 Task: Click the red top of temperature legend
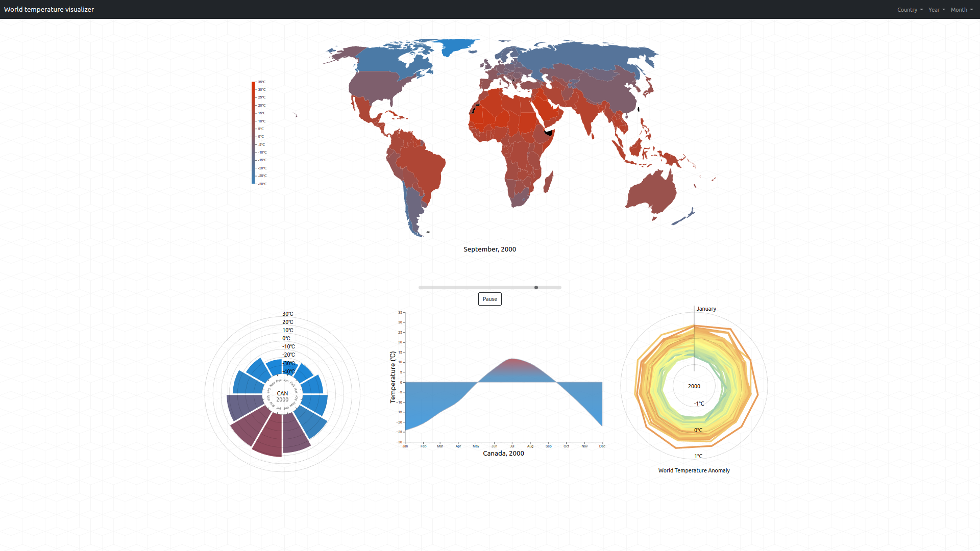pos(253,84)
